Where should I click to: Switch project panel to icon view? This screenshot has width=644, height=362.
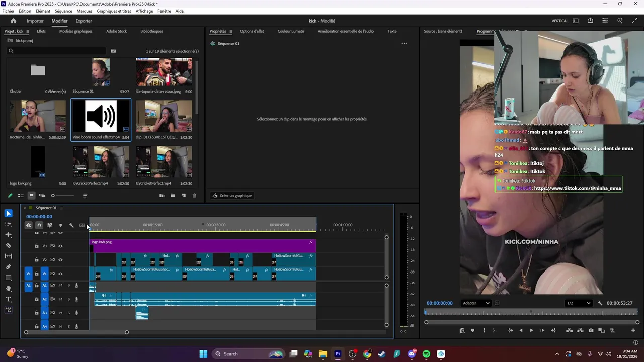click(x=31, y=196)
